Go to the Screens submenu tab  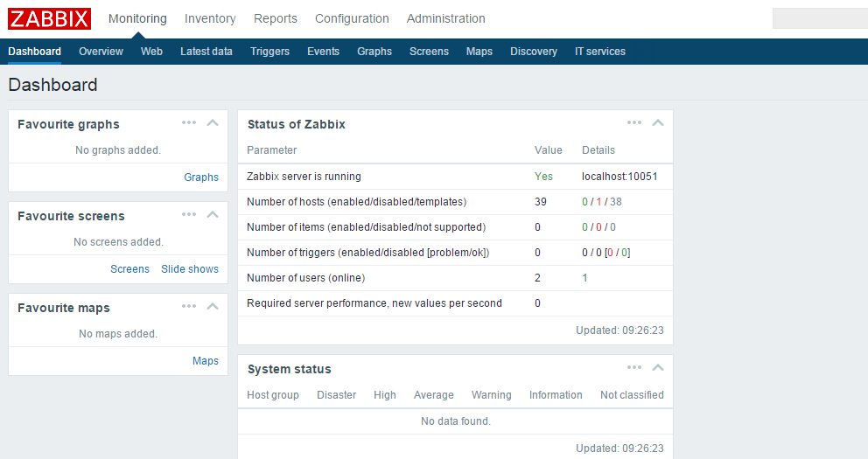point(429,52)
